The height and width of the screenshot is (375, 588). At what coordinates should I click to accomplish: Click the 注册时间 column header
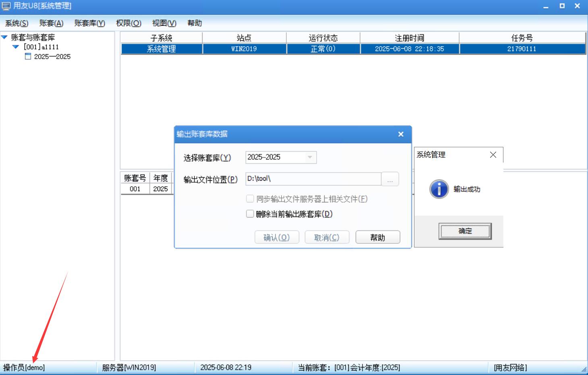410,38
